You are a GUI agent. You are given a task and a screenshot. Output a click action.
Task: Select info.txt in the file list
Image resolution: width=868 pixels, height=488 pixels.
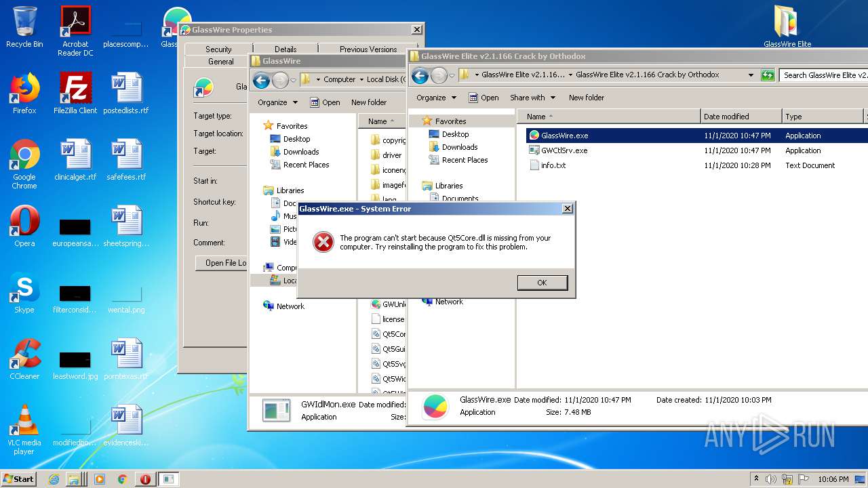[553, 165]
